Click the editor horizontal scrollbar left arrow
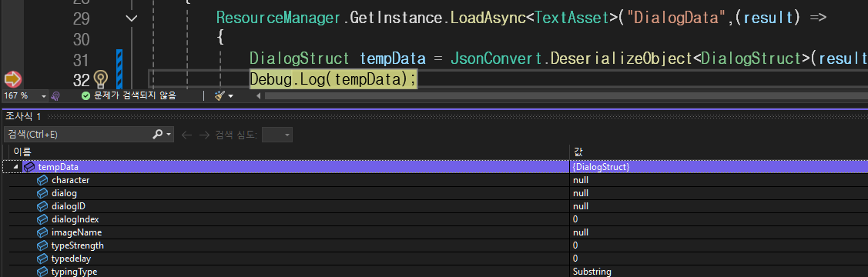This screenshot has width=868, height=277. pos(258,96)
